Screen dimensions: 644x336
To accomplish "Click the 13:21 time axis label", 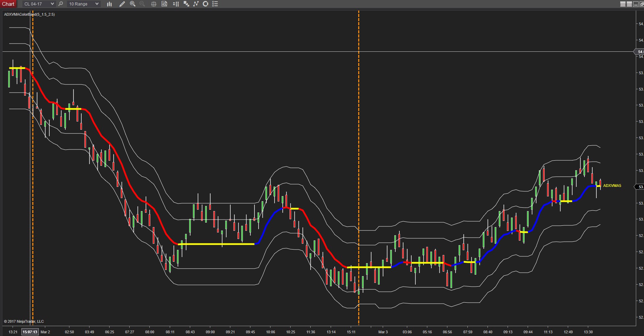I will pos(13,332).
